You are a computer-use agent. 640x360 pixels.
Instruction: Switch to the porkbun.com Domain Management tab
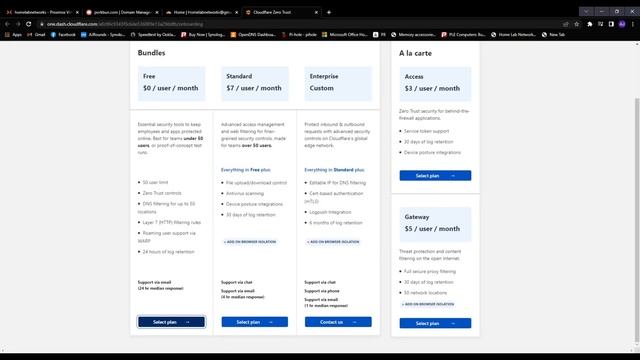click(121, 12)
